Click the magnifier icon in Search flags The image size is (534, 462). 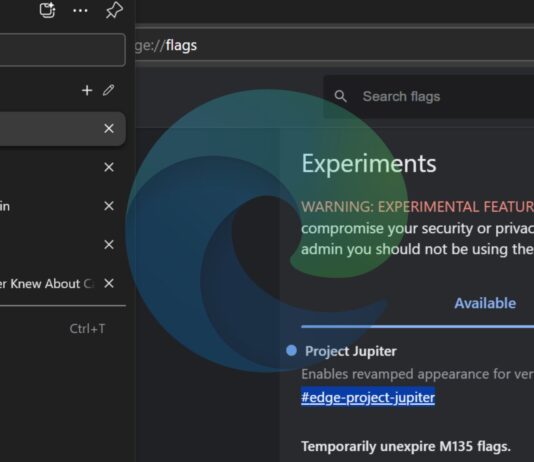tap(340, 96)
